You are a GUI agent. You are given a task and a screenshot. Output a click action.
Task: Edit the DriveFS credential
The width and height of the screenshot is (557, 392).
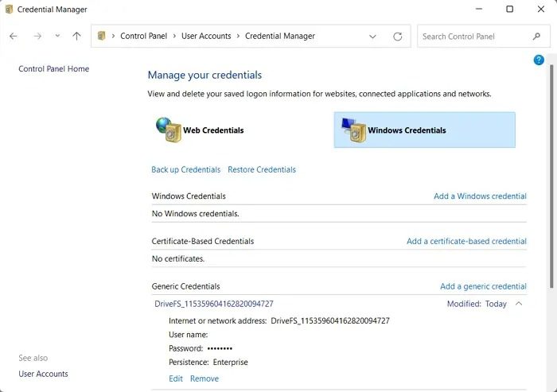pos(176,378)
